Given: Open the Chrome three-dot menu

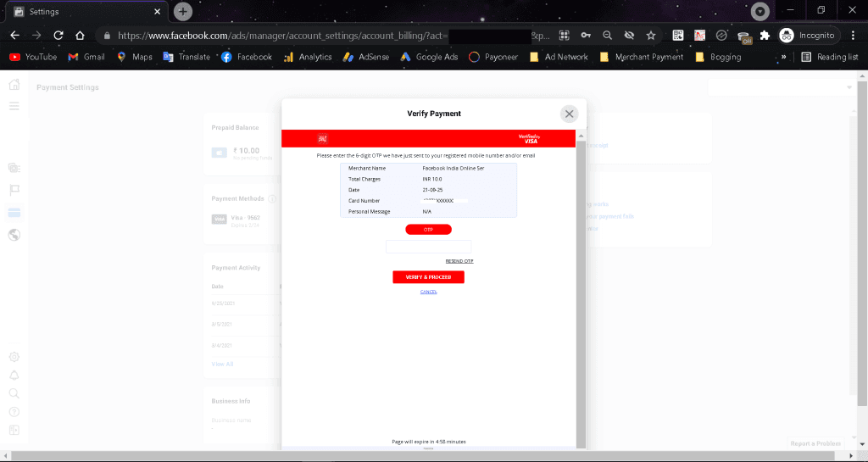Looking at the screenshot, I should point(853,36).
